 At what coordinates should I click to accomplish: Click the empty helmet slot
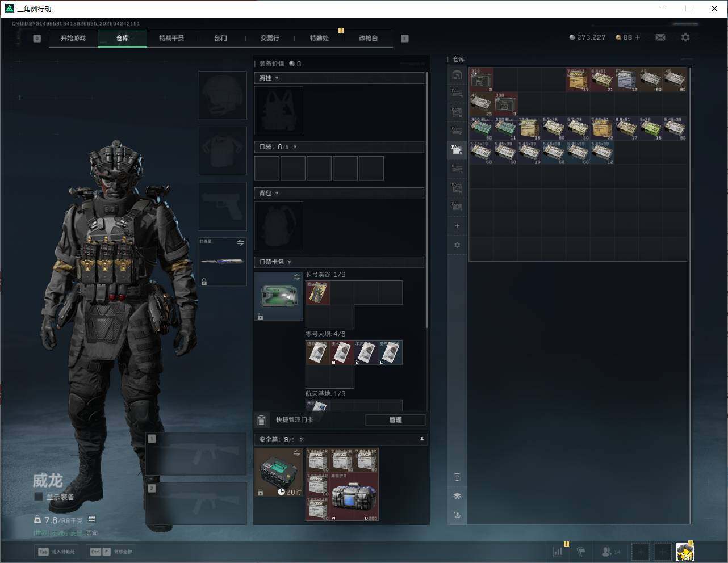tap(222, 95)
